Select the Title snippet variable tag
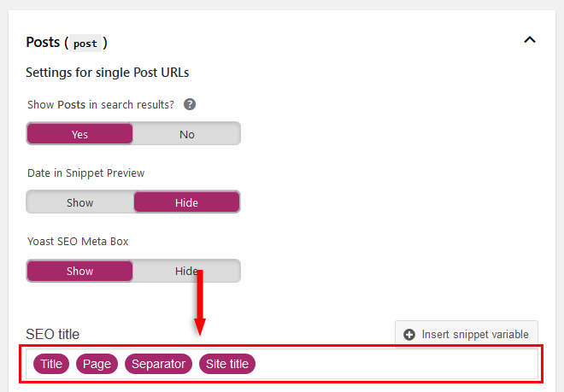 (x=51, y=364)
